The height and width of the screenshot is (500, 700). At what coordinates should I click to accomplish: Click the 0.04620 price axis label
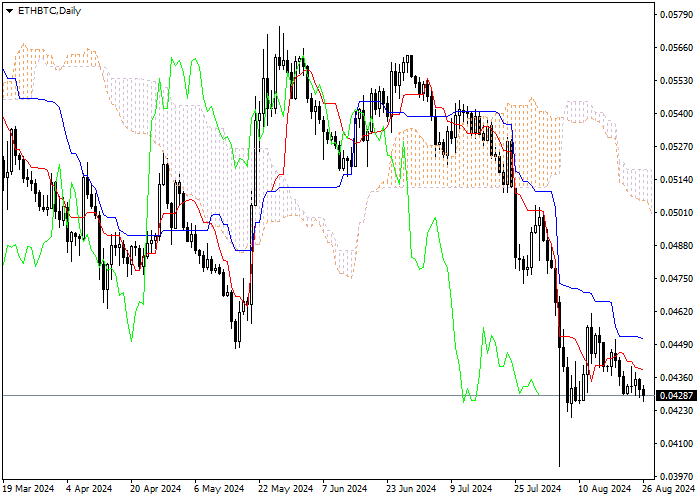point(676,312)
